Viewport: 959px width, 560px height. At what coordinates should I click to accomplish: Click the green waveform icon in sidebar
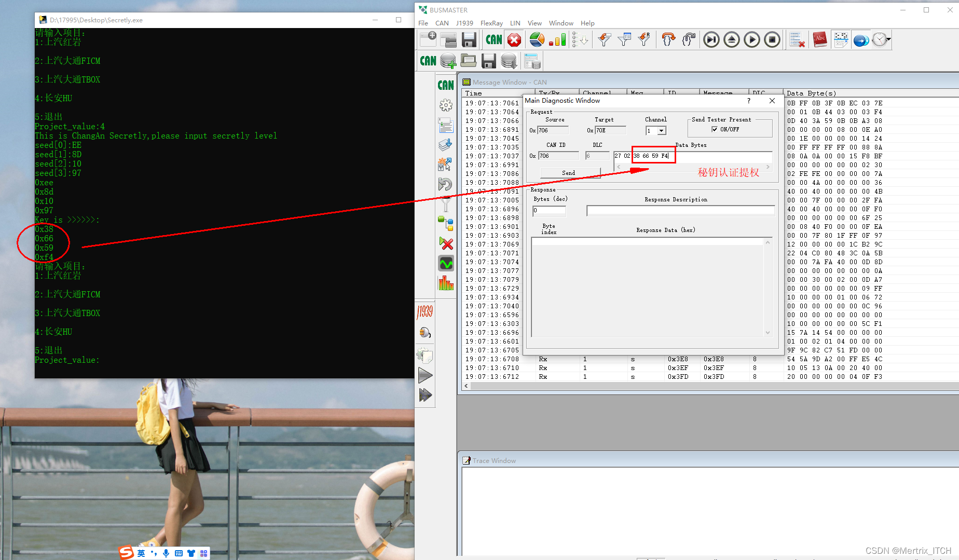click(446, 264)
